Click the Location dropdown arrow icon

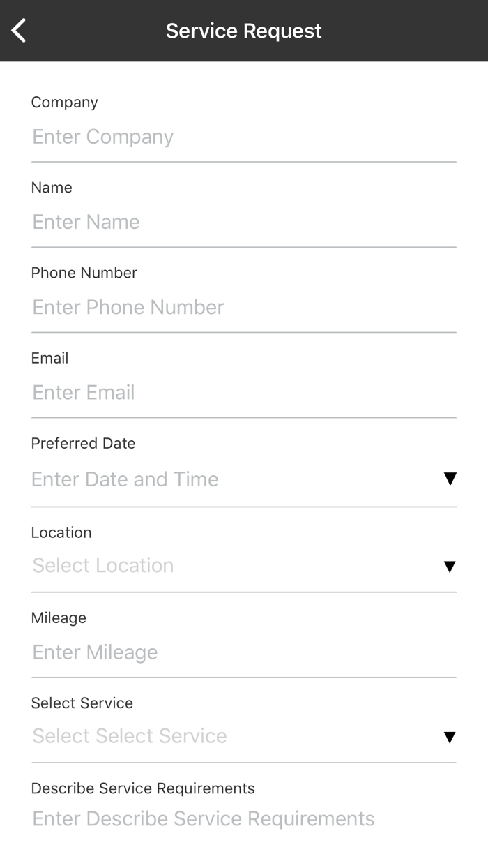pyautogui.click(x=450, y=567)
